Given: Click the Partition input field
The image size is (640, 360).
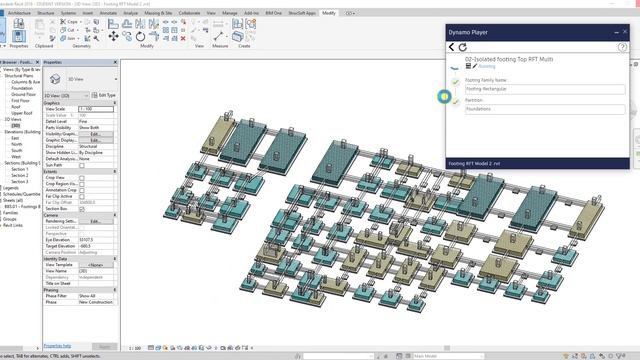Looking at the screenshot, I should pos(545,109).
